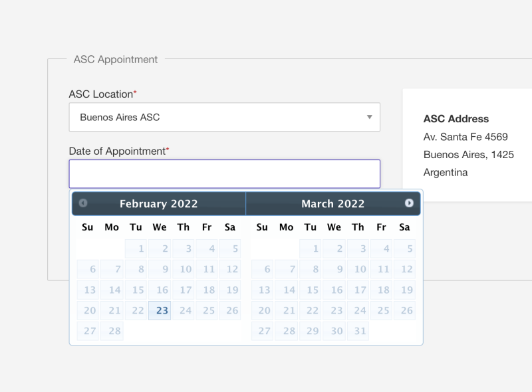Go to next month in calendar
This screenshot has width=532, height=392.
[x=409, y=203]
